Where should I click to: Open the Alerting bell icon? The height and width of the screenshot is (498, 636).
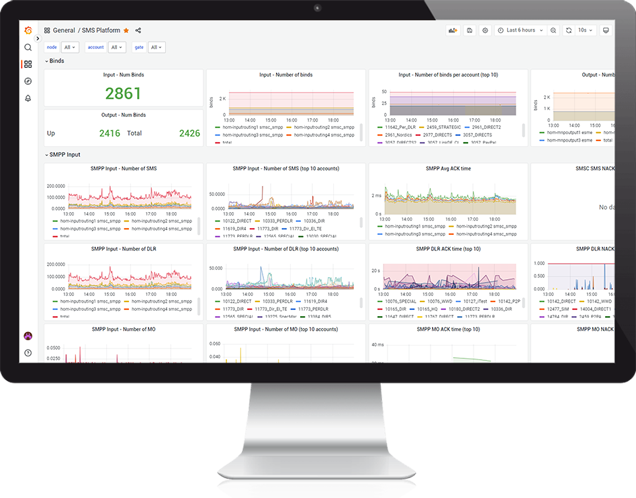tap(28, 98)
